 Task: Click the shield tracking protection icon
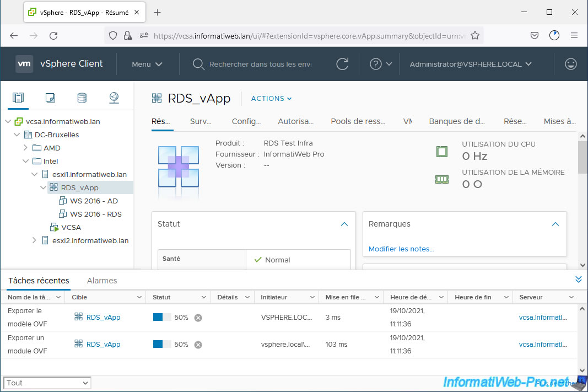113,36
